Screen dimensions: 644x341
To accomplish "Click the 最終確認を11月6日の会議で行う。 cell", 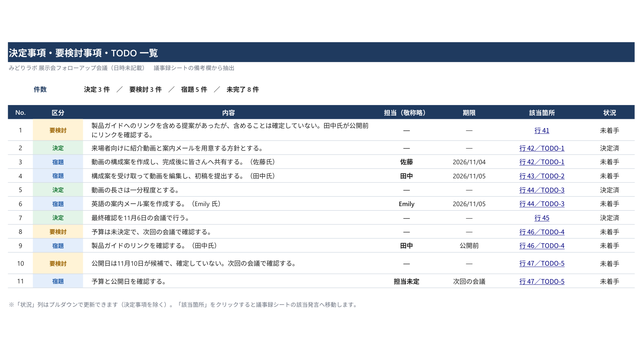I will [x=228, y=218].
